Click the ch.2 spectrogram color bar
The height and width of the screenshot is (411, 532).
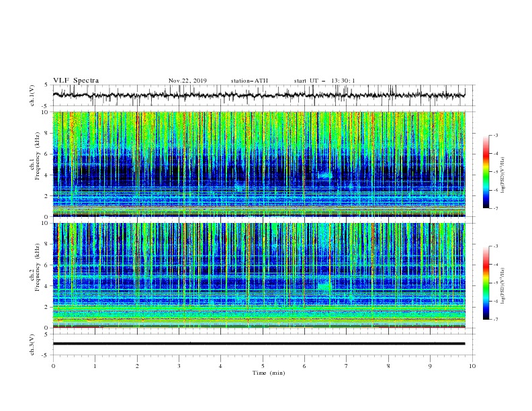coord(486,283)
